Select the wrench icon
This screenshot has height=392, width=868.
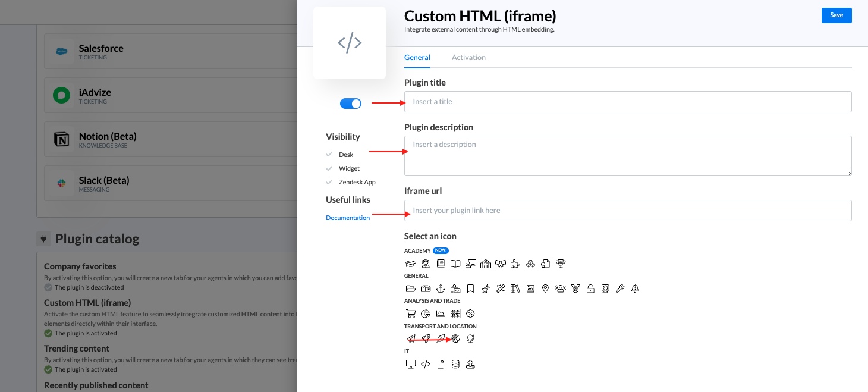[620, 288]
